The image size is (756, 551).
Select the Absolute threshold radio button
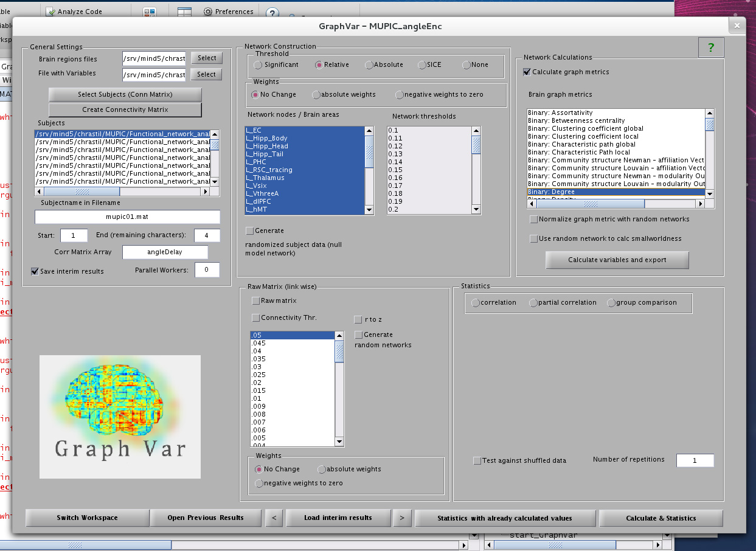pos(369,65)
